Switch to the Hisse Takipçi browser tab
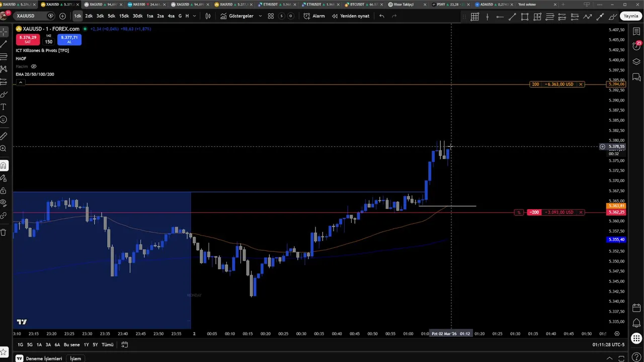 [407, 5]
